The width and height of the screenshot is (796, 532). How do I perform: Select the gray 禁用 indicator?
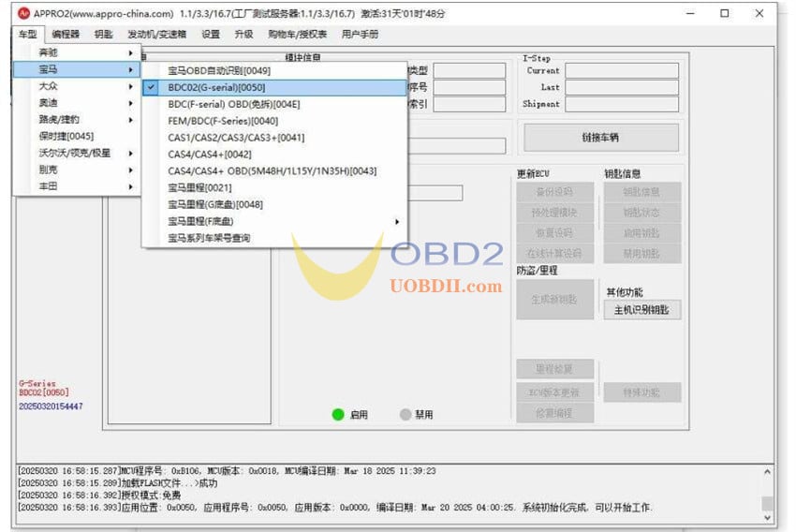[x=405, y=414]
